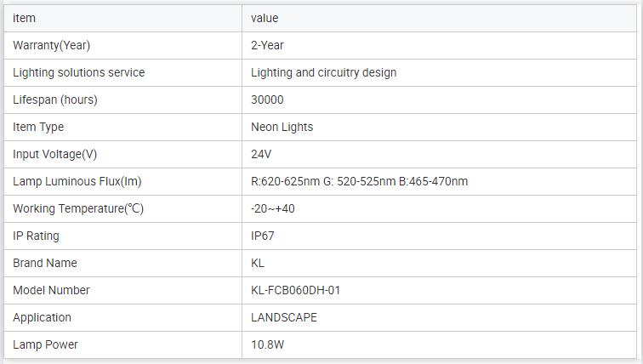
Task: Click the "item" header cell
Action: (x=25, y=18)
